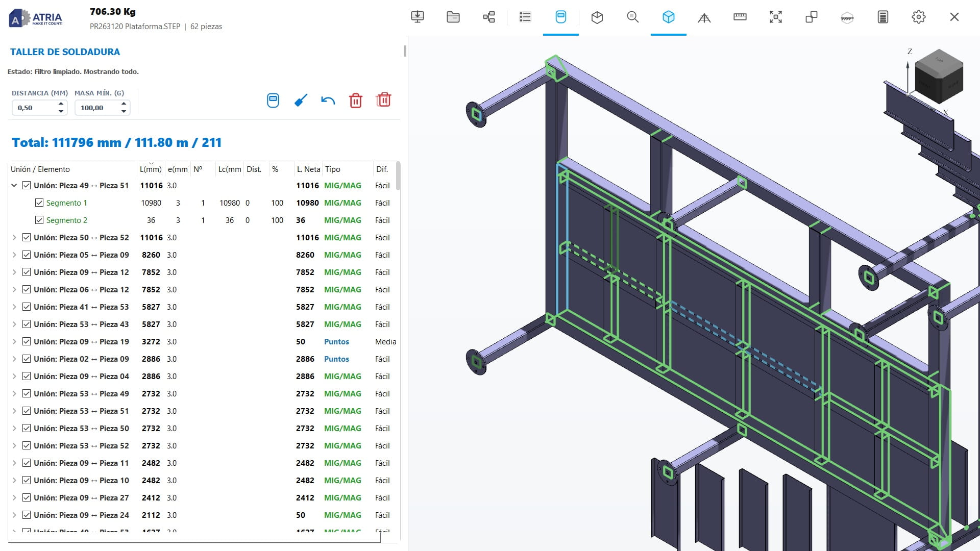This screenshot has width=980, height=551.
Task: Click the red trash delete icon
Action: [356, 100]
